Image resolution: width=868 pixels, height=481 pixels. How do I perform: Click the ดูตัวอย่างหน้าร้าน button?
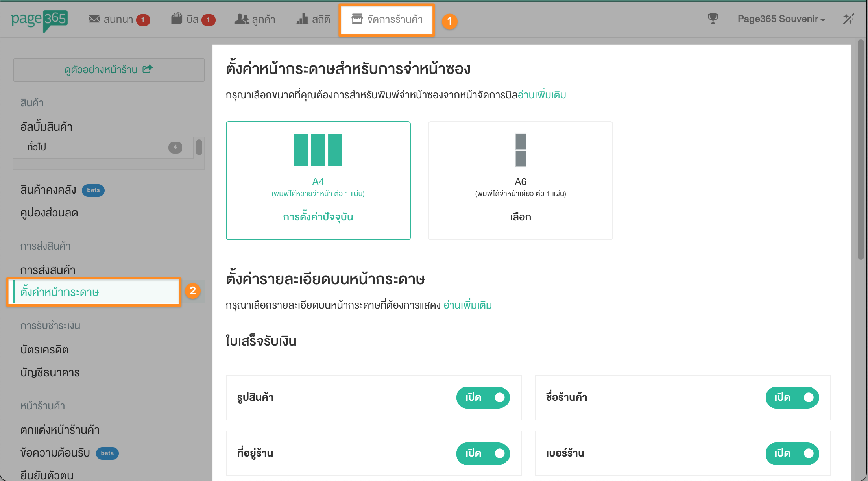[x=109, y=70]
